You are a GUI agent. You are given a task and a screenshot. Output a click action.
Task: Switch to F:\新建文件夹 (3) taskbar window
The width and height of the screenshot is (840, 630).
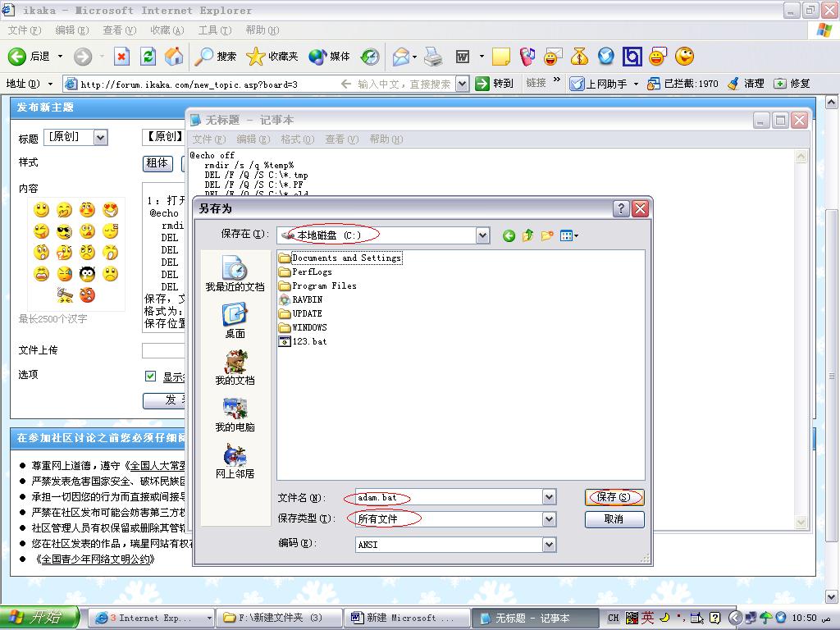coord(279,618)
